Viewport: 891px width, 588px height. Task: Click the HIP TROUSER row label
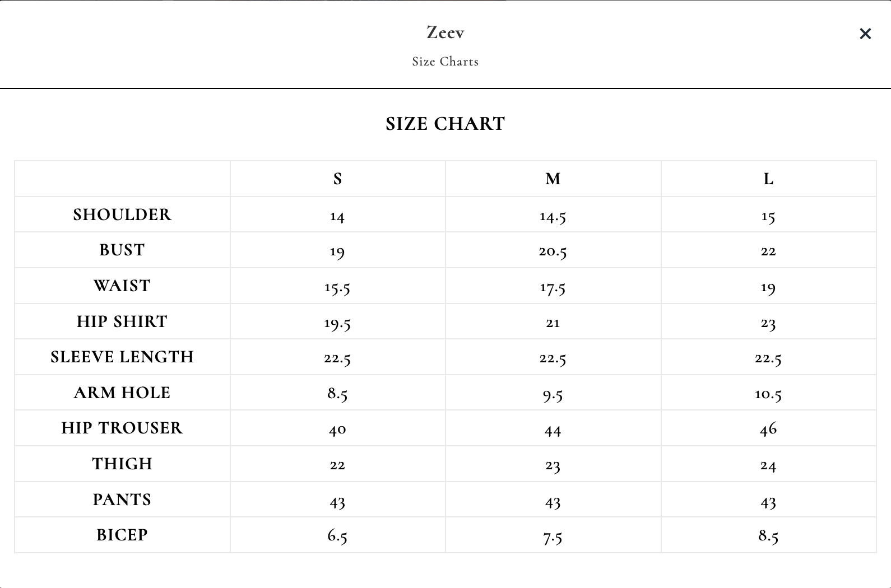point(122,428)
